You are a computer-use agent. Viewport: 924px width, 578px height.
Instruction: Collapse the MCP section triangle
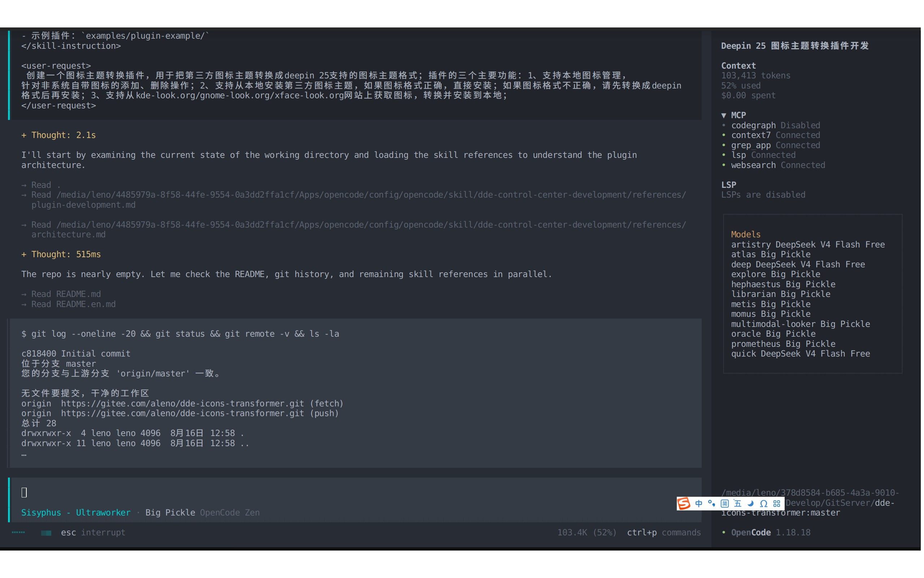pyautogui.click(x=724, y=116)
